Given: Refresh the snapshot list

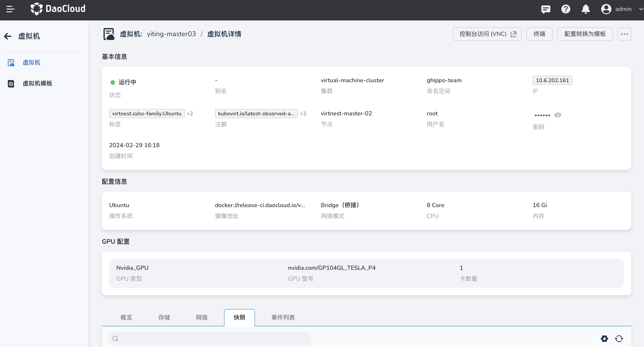Looking at the screenshot, I should 619,339.
